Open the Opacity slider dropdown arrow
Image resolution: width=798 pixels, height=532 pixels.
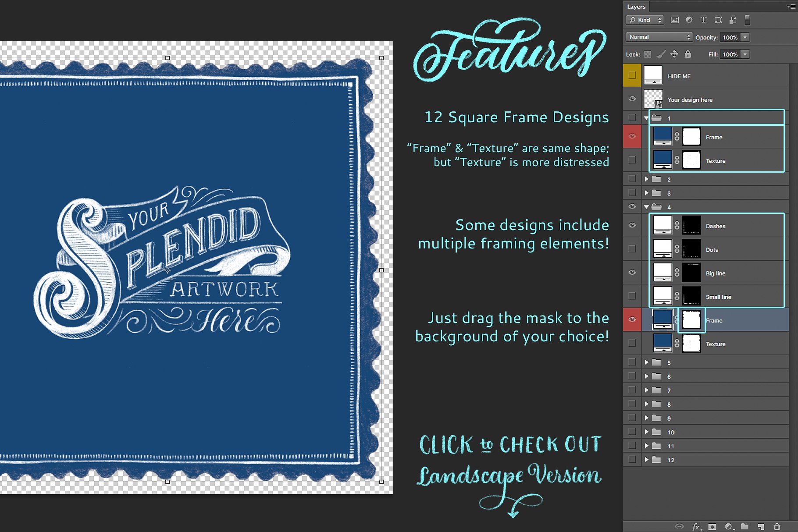[745, 37]
